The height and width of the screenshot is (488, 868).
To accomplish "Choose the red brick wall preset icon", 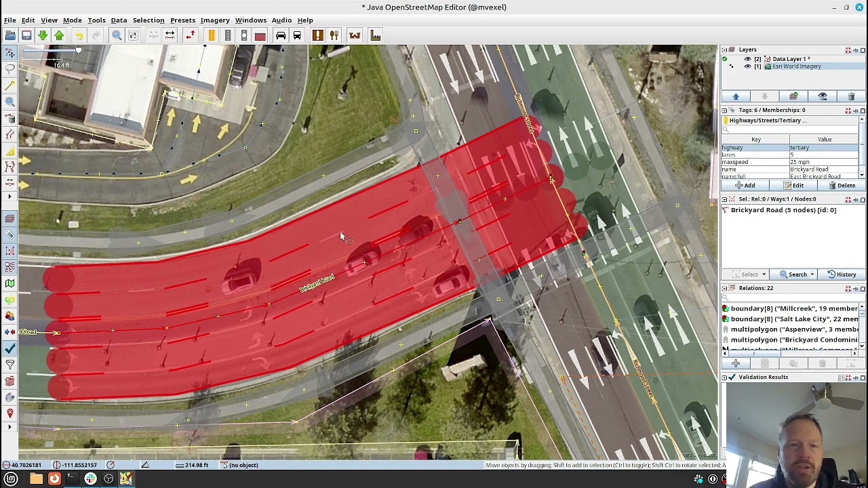I will pos(260,35).
